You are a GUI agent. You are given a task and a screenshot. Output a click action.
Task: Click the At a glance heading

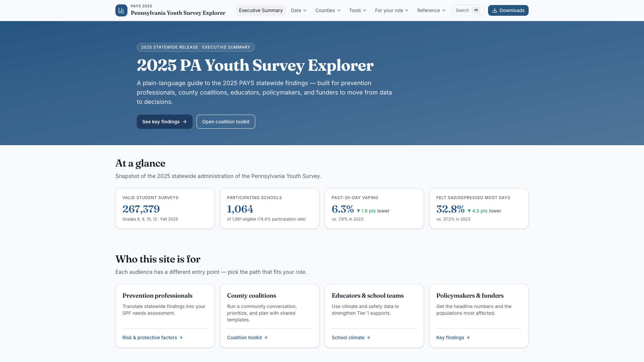tap(140, 163)
